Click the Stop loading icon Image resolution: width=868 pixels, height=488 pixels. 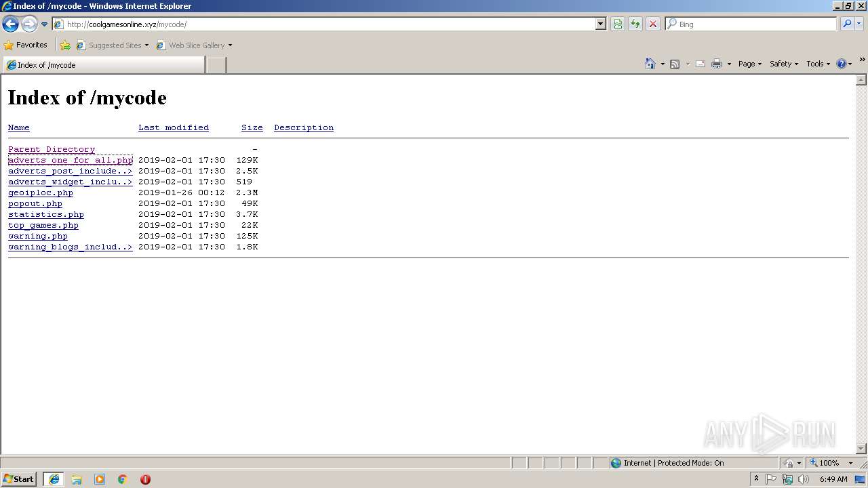pyautogui.click(x=653, y=24)
